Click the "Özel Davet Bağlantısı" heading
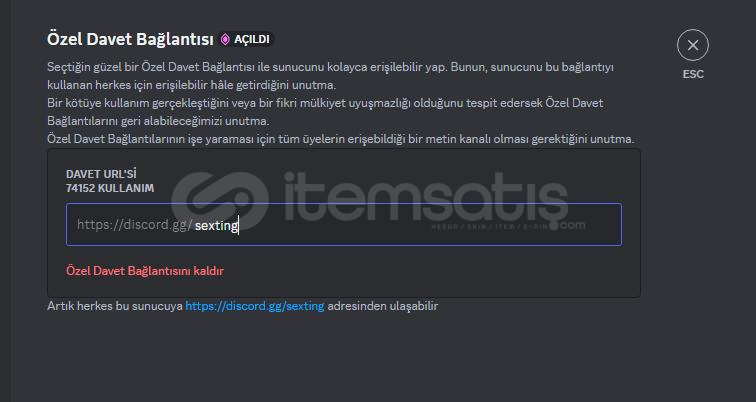The width and height of the screenshot is (756, 402). tap(130, 40)
